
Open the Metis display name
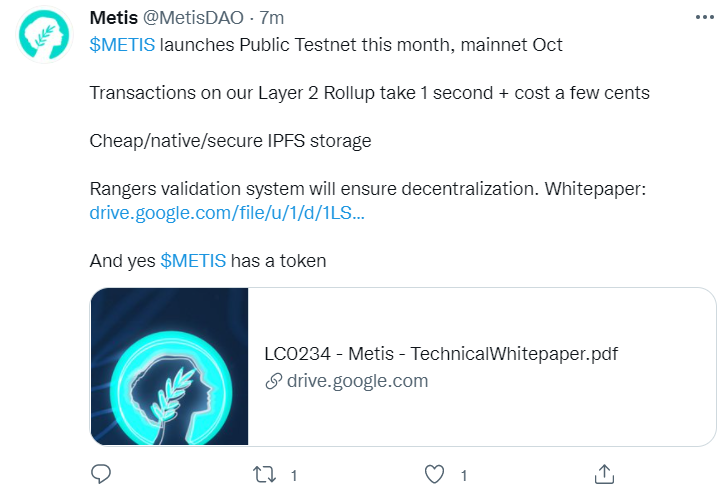point(114,18)
